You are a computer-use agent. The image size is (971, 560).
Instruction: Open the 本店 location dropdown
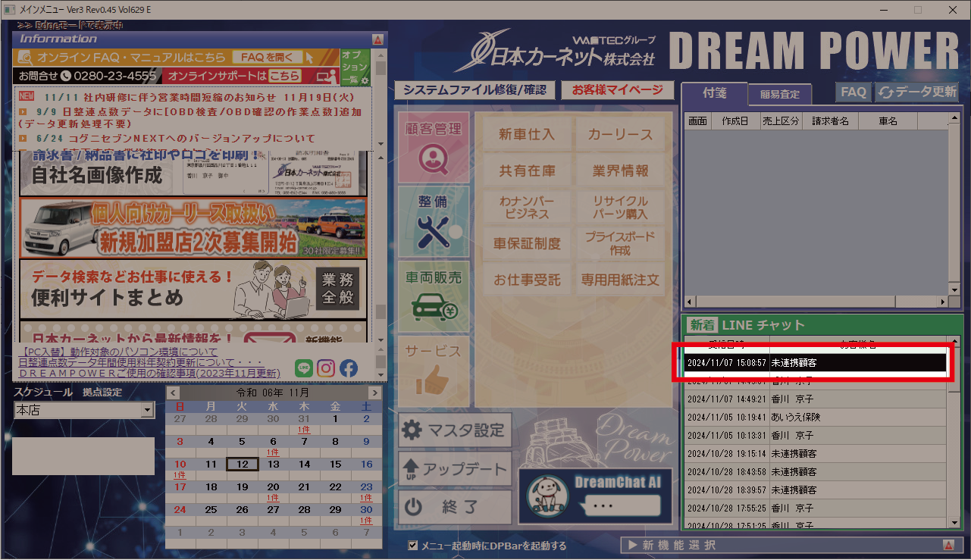[148, 410]
